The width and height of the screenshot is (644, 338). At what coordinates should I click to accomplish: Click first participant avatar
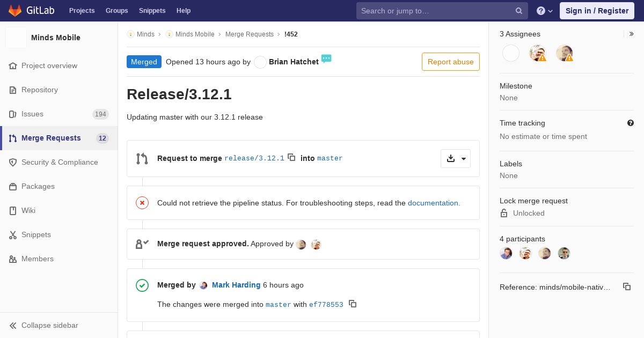pyautogui.click(x=506, y=253)
